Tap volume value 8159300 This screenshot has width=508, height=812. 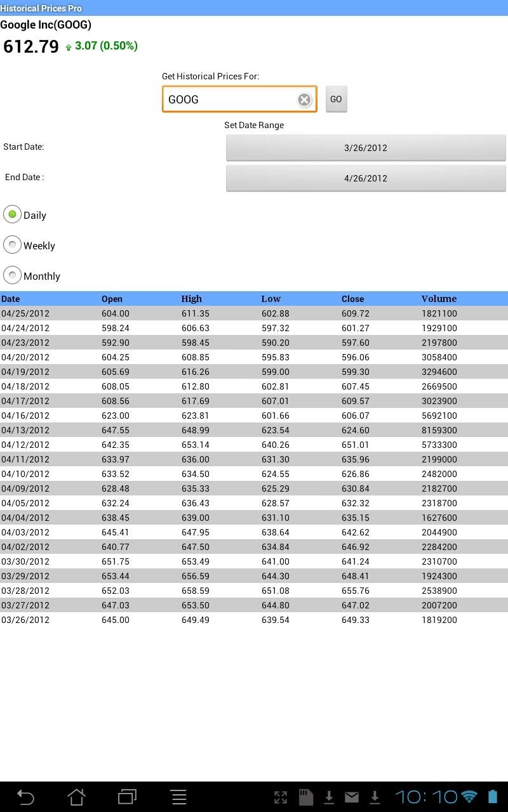(439, 430)
